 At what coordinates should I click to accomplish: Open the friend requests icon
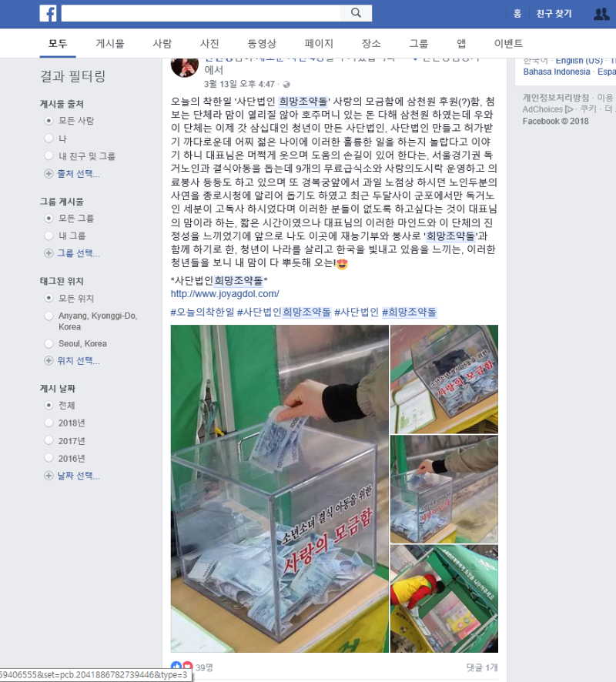(601, 14)
